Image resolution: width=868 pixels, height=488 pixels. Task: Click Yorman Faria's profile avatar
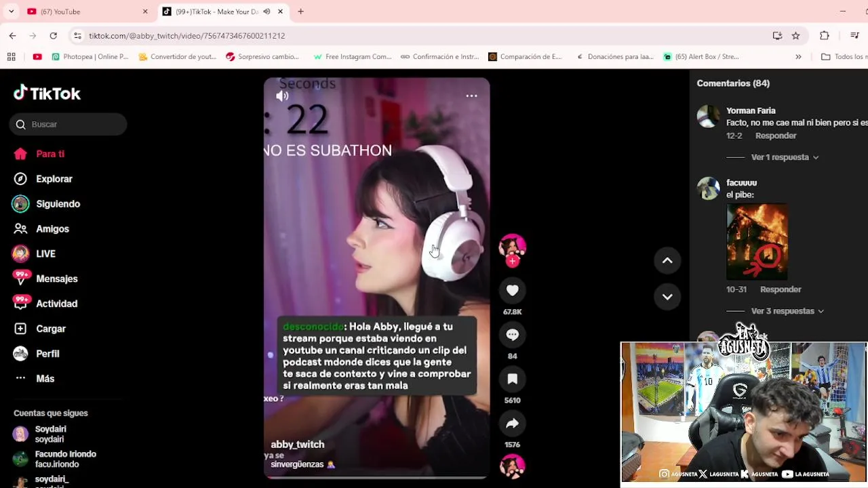coord(708,117)
